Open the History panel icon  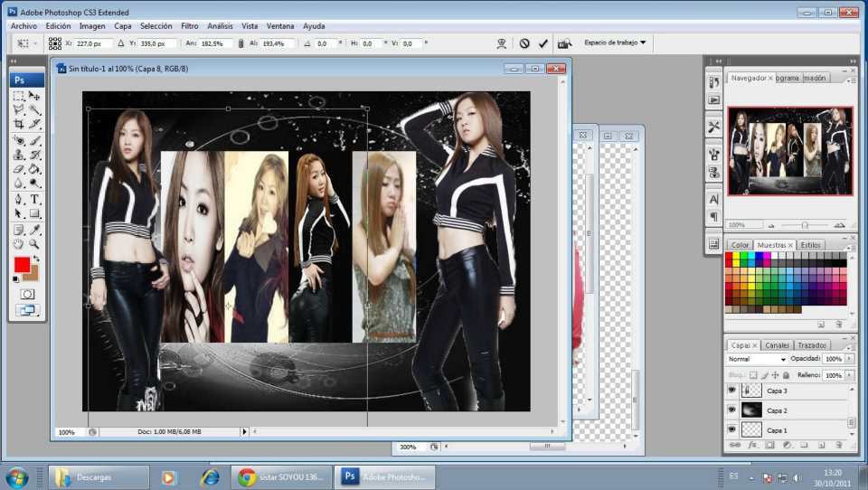coord(714,82)
